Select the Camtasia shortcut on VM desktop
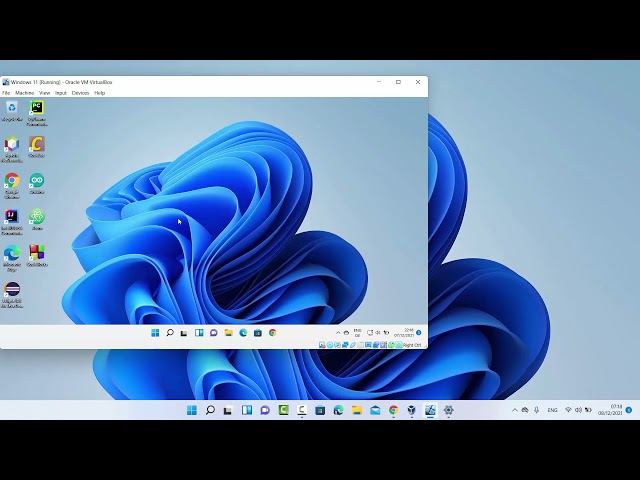Image resolution: width=640 pixels, height=480 pixels. pyautogui.click(x=37, y=147)
